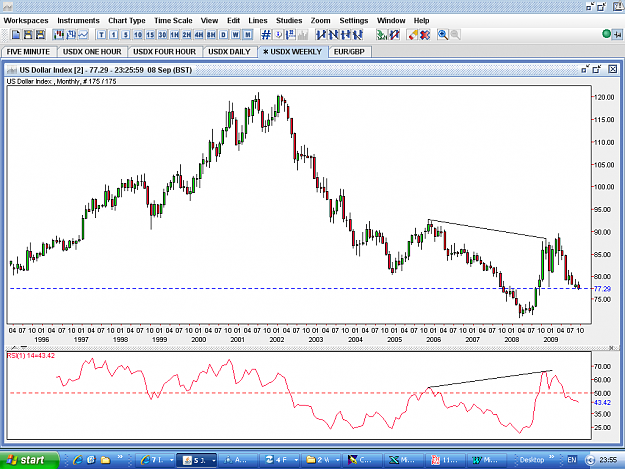
Task: Set time scale to Monthly (M)
Action: click(x=248, y=35)
